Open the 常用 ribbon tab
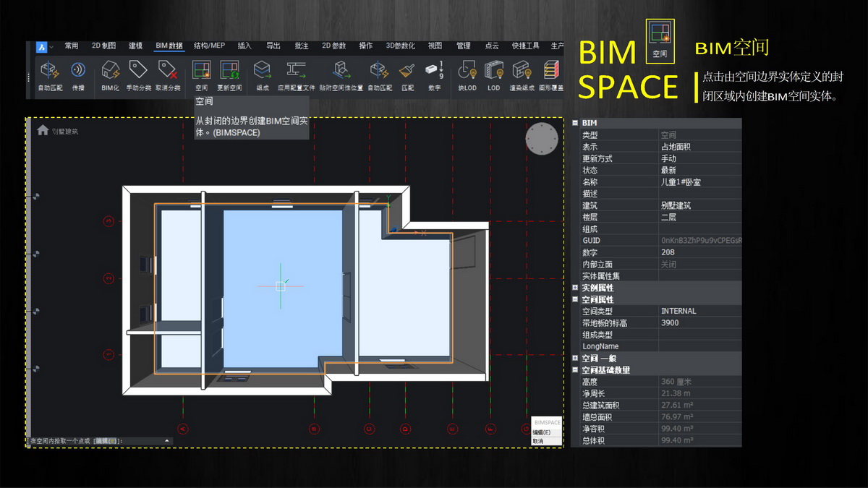Image resolution: width=868 pixels, height=488 pixels. pos(72,46)
